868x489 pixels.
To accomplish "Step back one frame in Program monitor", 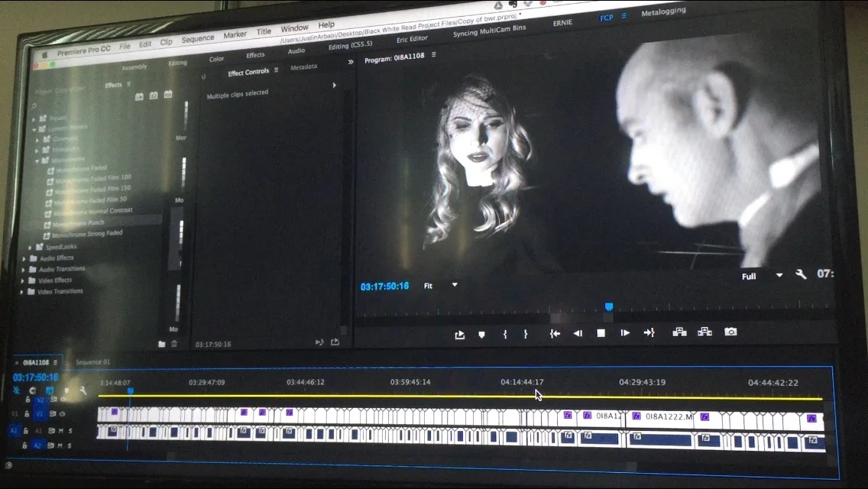I will click(578, 333).
